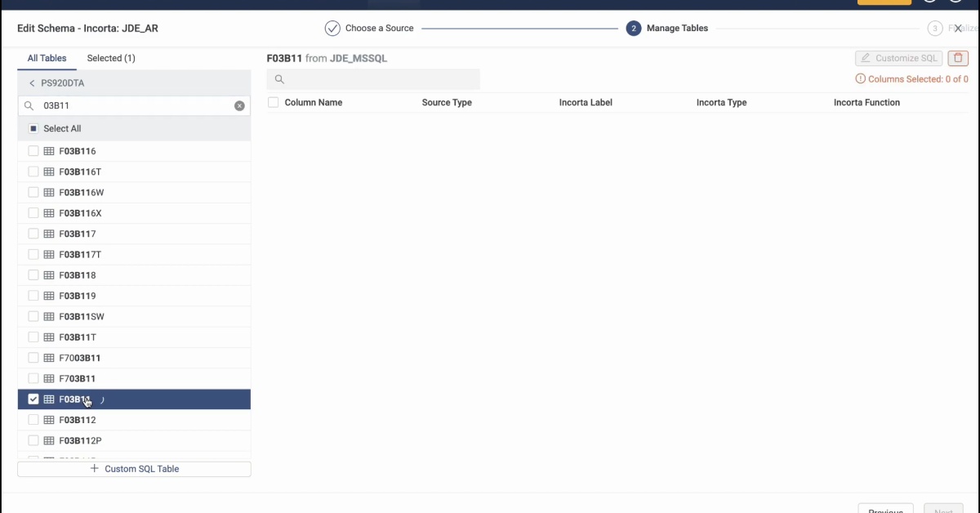Click the Source Type column header

click(x=447, y=103)
